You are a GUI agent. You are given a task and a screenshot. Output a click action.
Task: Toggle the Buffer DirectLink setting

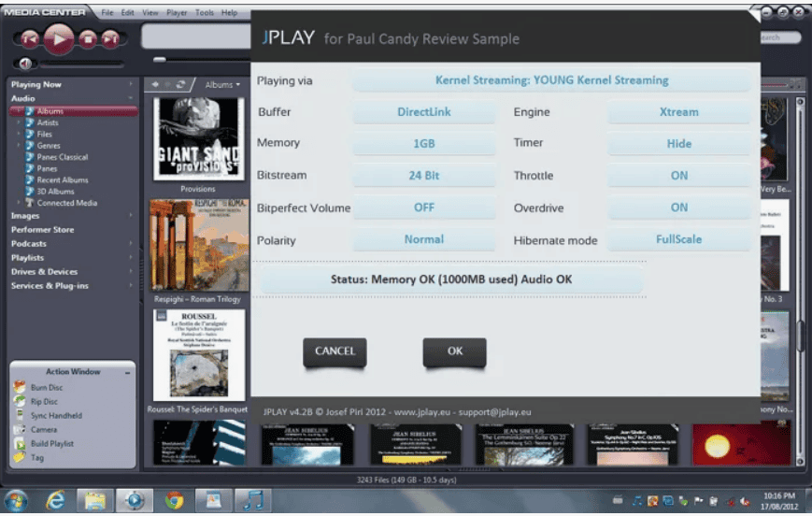424,112
